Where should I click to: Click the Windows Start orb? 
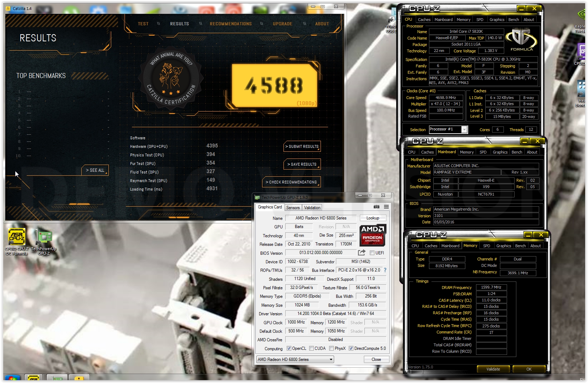pyautogui.click(x=12, y=378)
